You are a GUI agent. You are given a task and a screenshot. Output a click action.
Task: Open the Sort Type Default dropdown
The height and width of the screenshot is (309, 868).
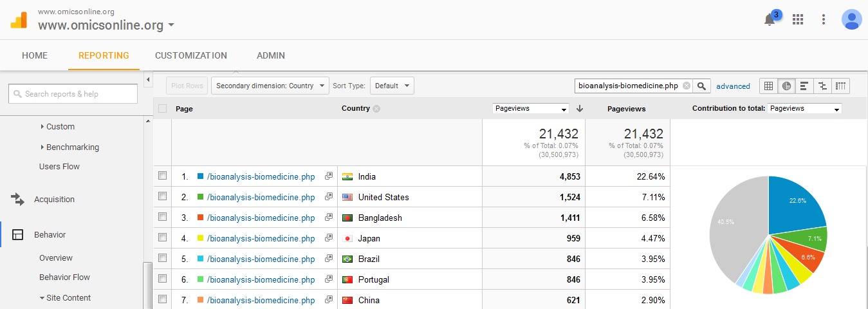(392, 86)
